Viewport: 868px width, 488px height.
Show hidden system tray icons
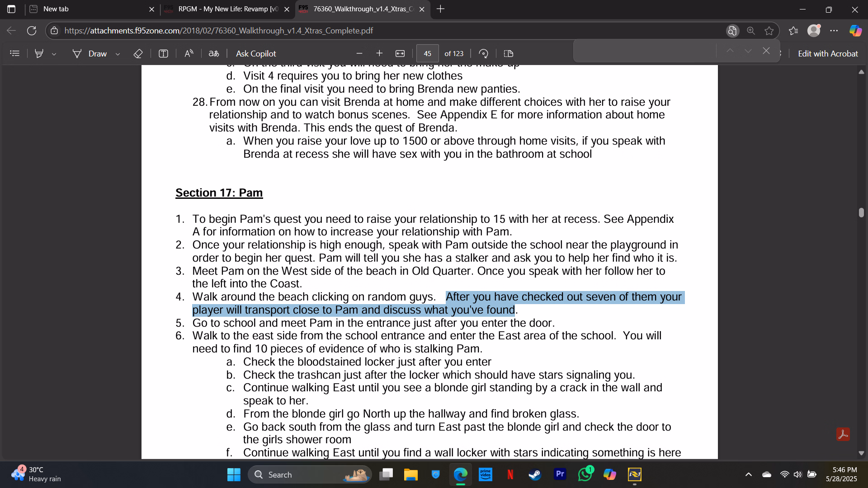(x=749, y=474)
